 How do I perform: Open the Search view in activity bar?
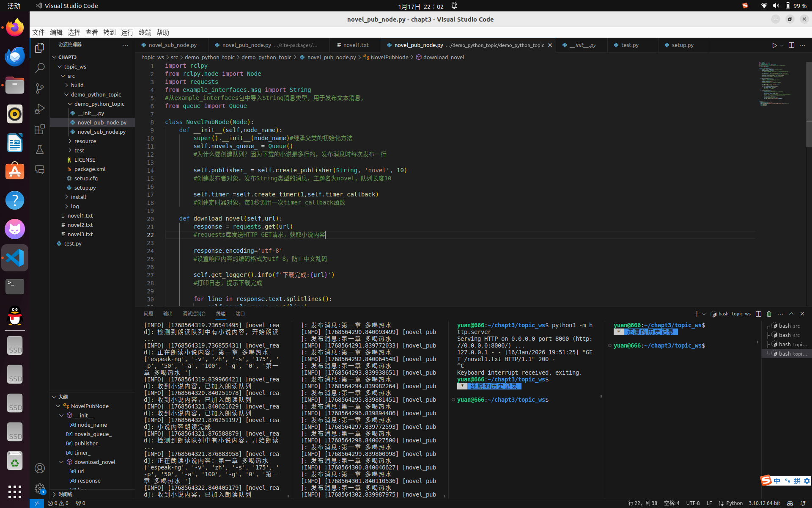40,68
